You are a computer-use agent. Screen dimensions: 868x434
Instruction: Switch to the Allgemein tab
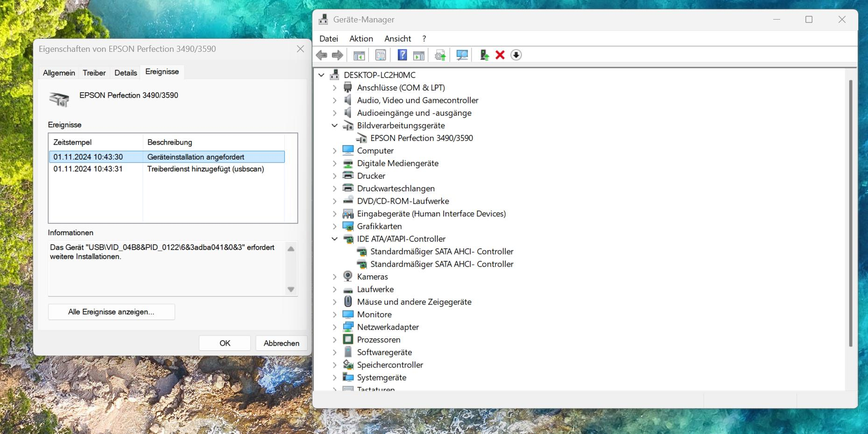pos(59,73)
